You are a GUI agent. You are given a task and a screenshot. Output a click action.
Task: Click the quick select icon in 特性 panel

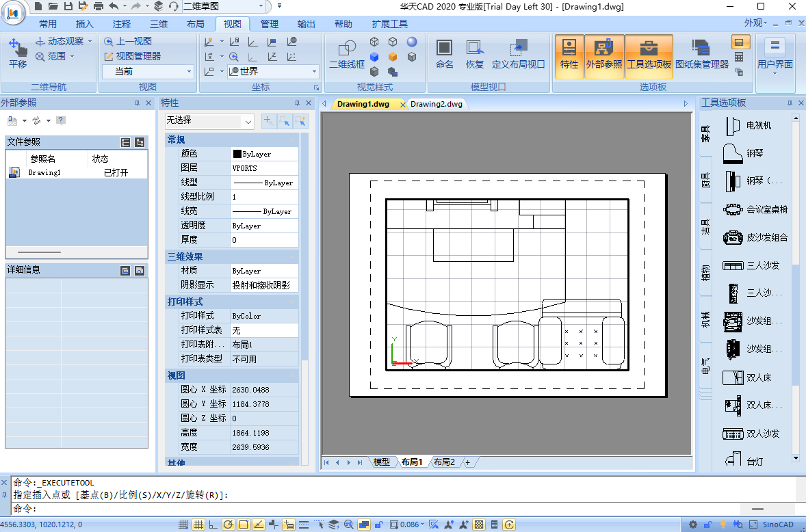(301, 121)
